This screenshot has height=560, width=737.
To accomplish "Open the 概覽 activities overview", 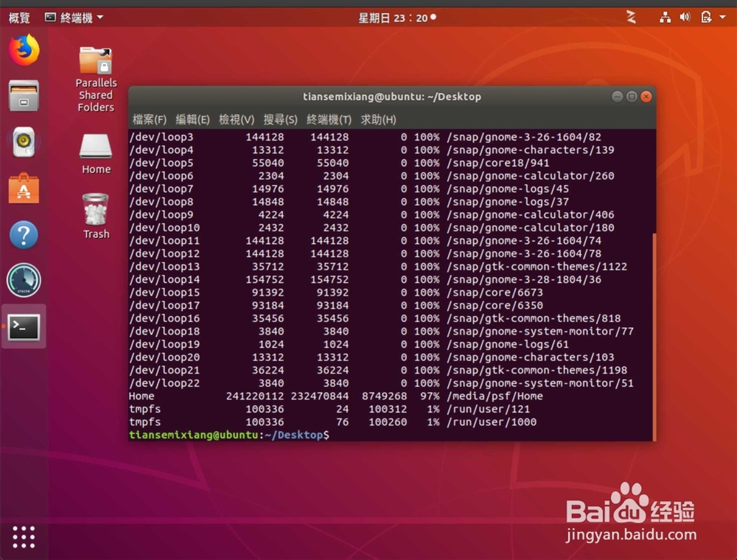I will click(19, 18).
